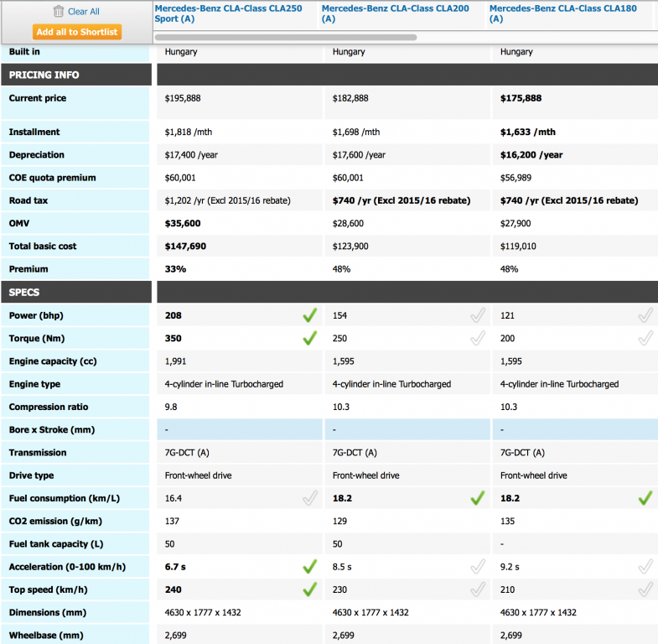Click the $1,818 /mth installment value

pyautogui.click(x=189, y=132)
